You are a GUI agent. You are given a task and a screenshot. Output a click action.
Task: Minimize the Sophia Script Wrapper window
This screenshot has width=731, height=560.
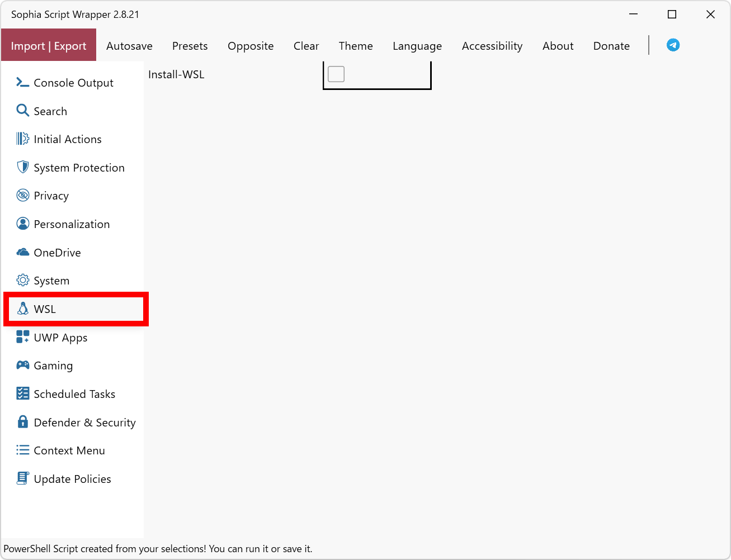[x=634, y=15]
